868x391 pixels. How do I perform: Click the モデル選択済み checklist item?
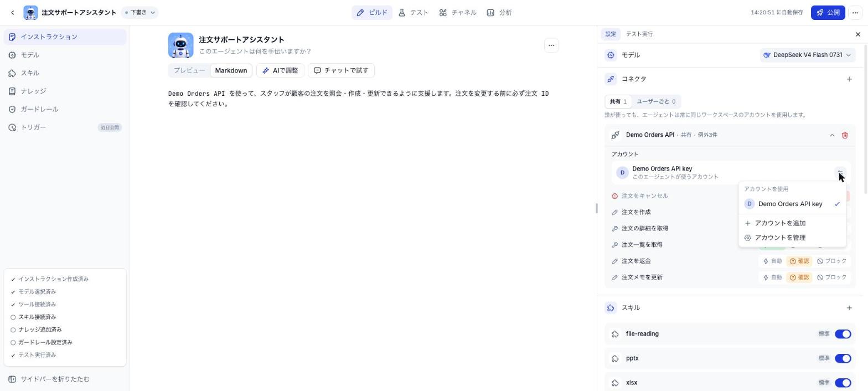pos(33,292)
